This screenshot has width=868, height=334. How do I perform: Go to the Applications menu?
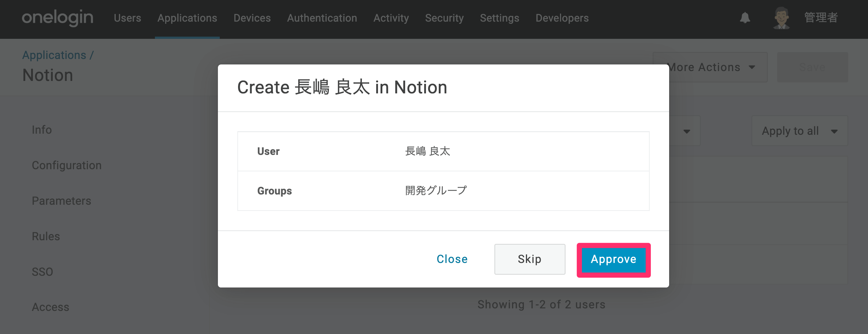[187, 18]
